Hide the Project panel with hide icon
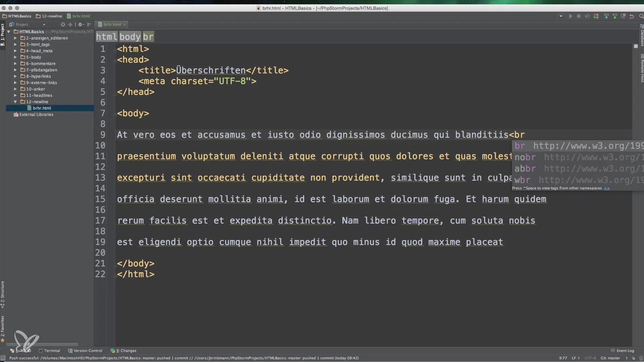The height and width of the screenshot is (362, 644). (89, 24)
